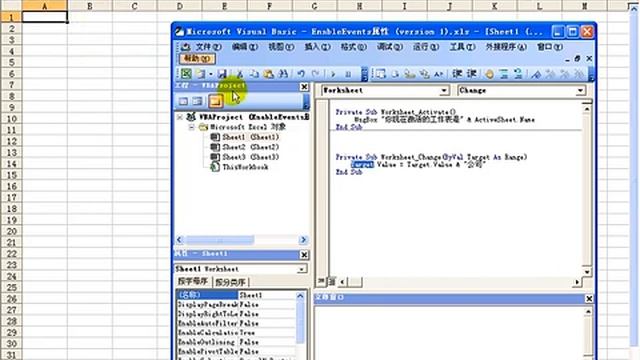Screen dimensions: 640x360
Task: Collapse the Microsoft Excel objects folder
Action: click(x=191, y=127)
